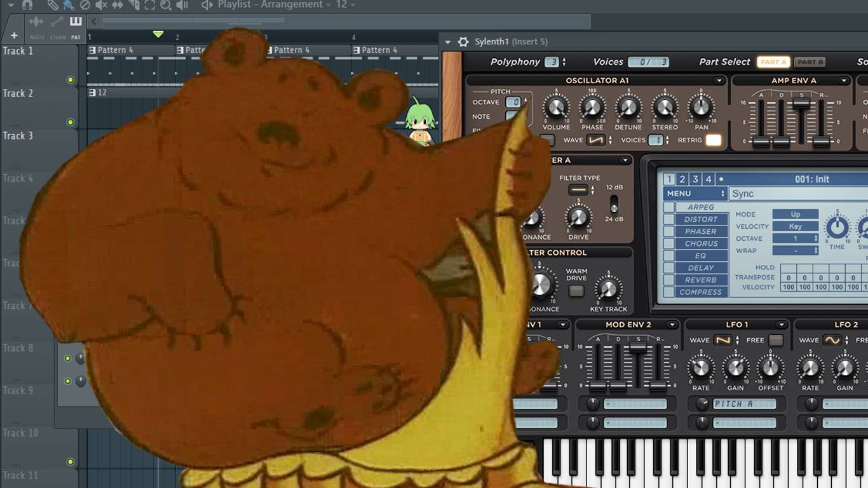Select display page tab 3 in Sylenth1
The image size is (868, 488).
pyautogui.click(x=695, y=179)
